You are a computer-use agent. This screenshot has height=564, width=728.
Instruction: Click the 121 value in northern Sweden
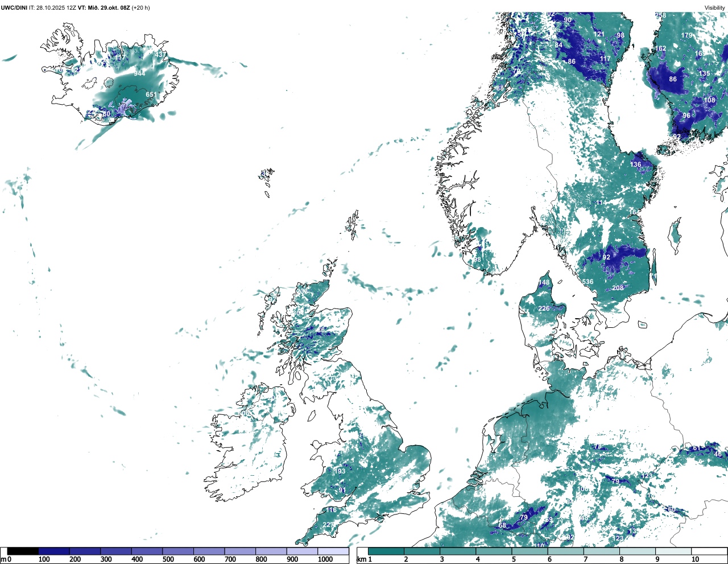(599, 34)
